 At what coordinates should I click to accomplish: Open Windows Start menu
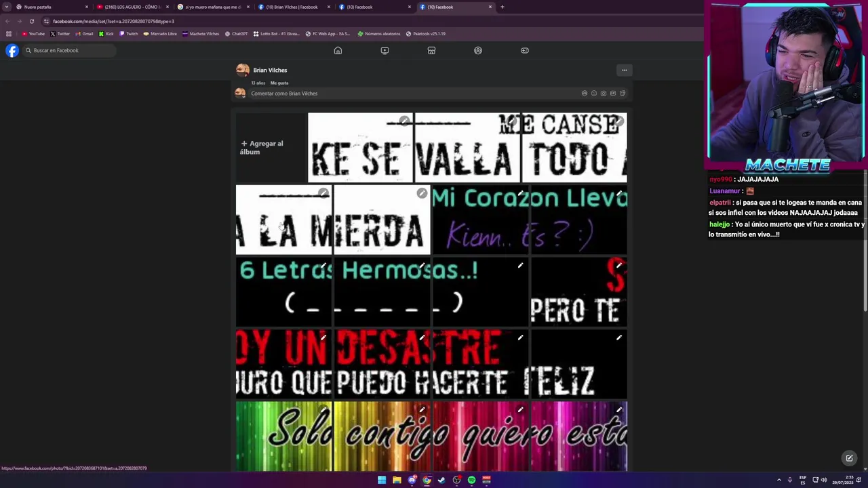click(382, 480)
